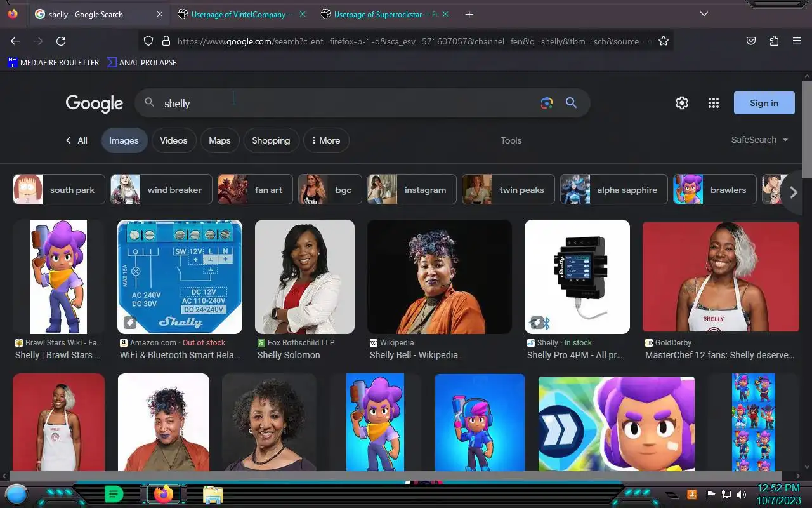Click the tracking protection shield icon
The width and height of the screenshot is (812, 508).
click(x=148, y=41)
